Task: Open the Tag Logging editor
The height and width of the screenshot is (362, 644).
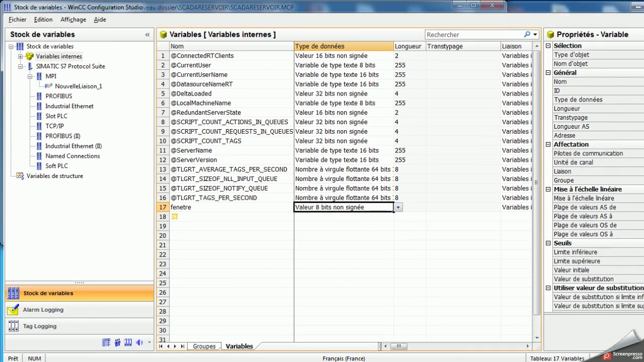Action: click(x=79, y=326)
